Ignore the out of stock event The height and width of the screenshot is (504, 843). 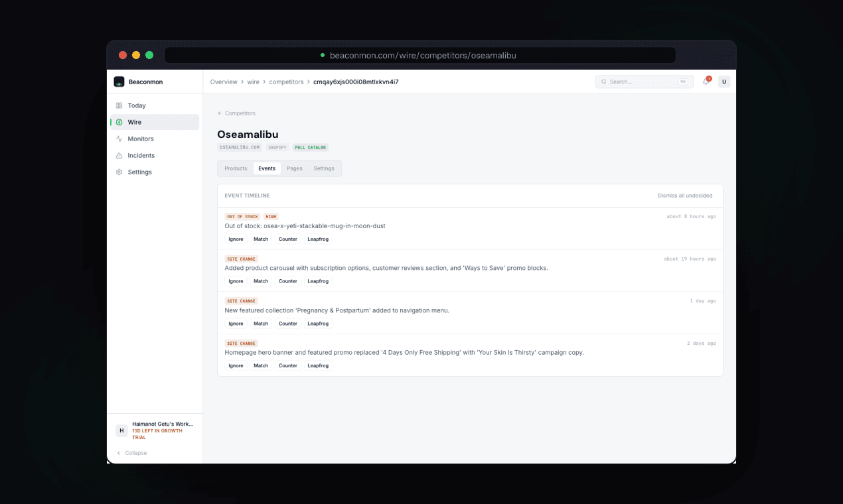pos(236,239)
